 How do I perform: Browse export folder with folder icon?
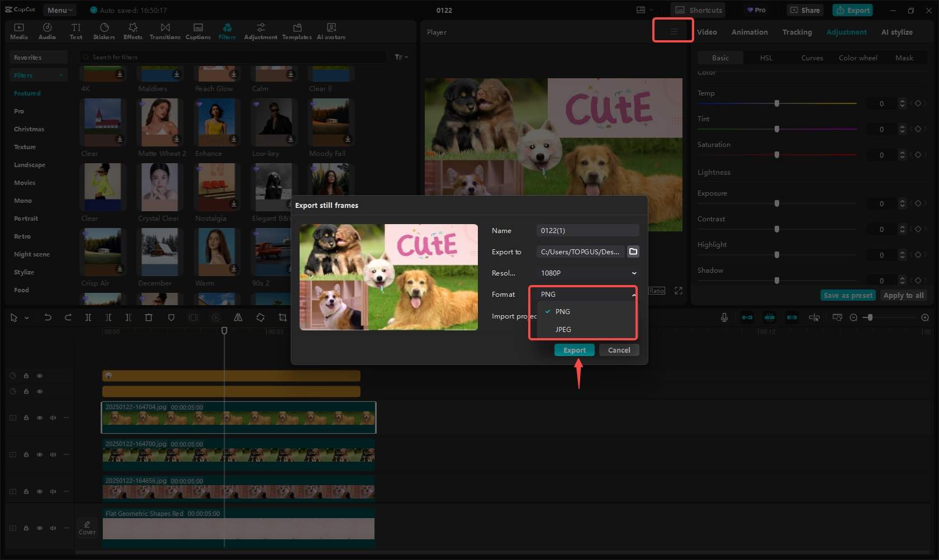pyautogui.click(x=633, y=251)
